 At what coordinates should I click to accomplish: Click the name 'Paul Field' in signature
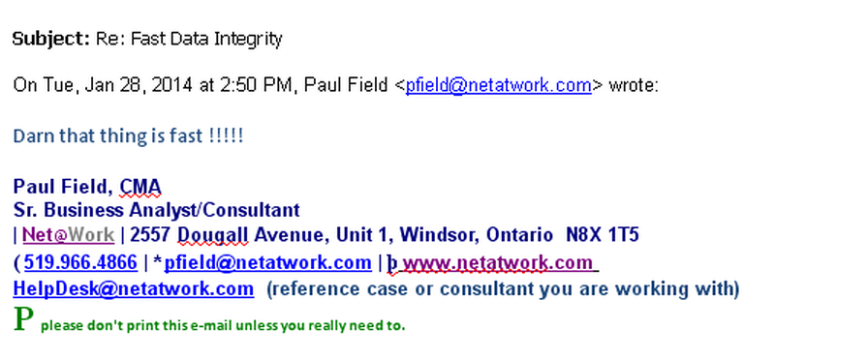[63, 187]
